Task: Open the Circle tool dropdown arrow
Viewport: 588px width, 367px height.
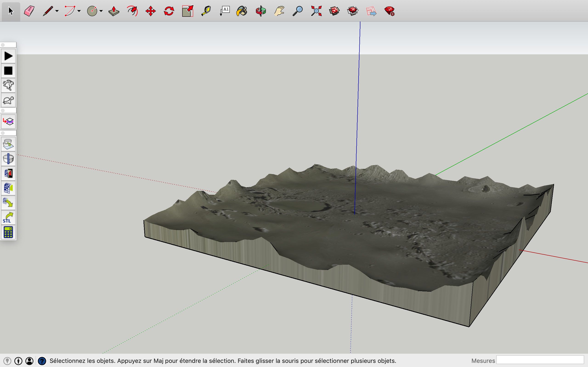Action: click(101, 12)
